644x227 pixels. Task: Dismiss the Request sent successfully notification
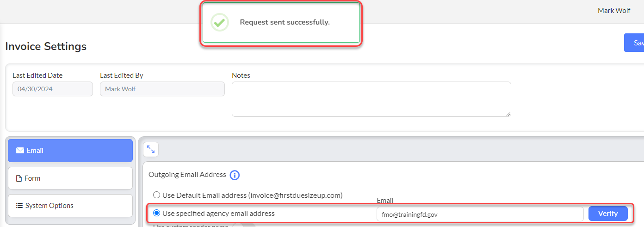pyautogui.click(x=281, y=22)
